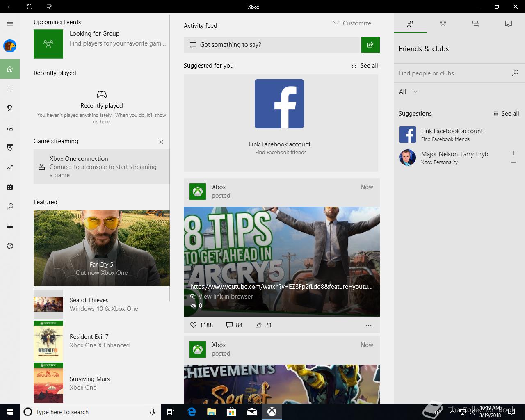Open Resident Evil 7 featured item
Image resolution: width=525 pixels, height=420 pixels.
101,341
